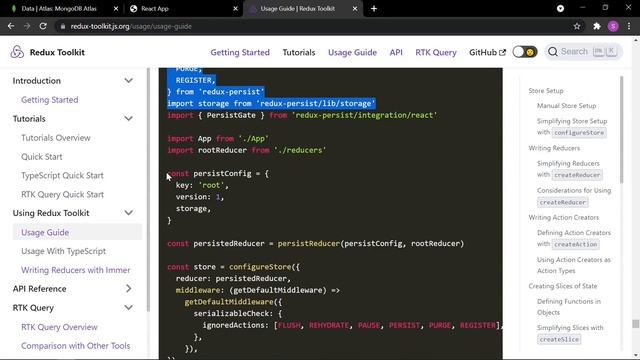This screenshot has width=640, height=360.
Task: Open Getting Started in the sidebar
Action: pyautogui.click(x=49, y=100)
